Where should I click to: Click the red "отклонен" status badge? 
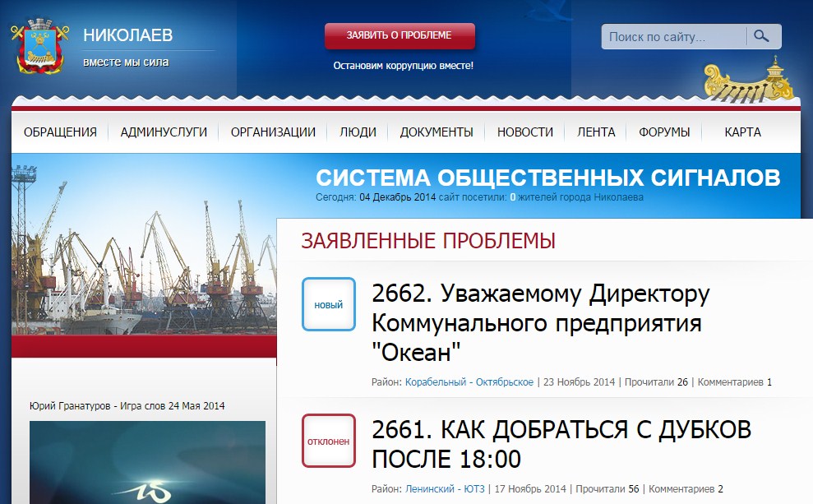pyautogui.click(x=329, y=441)
